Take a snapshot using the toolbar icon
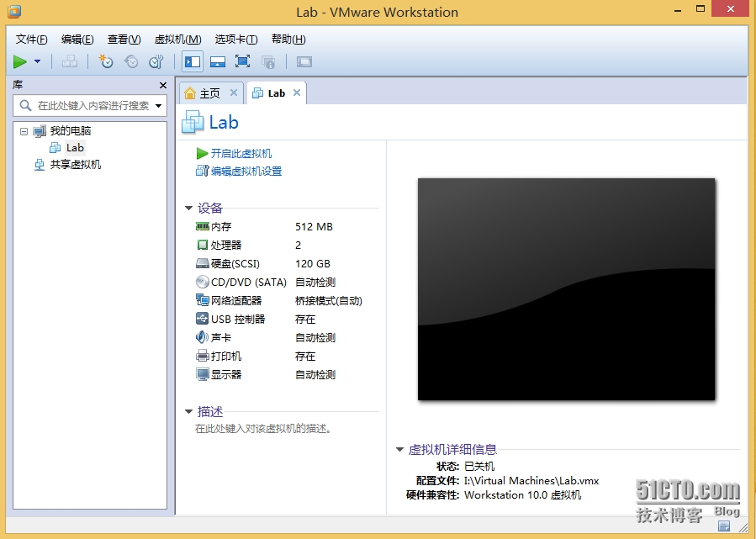 pyautogui.click(x=106, y=61)
